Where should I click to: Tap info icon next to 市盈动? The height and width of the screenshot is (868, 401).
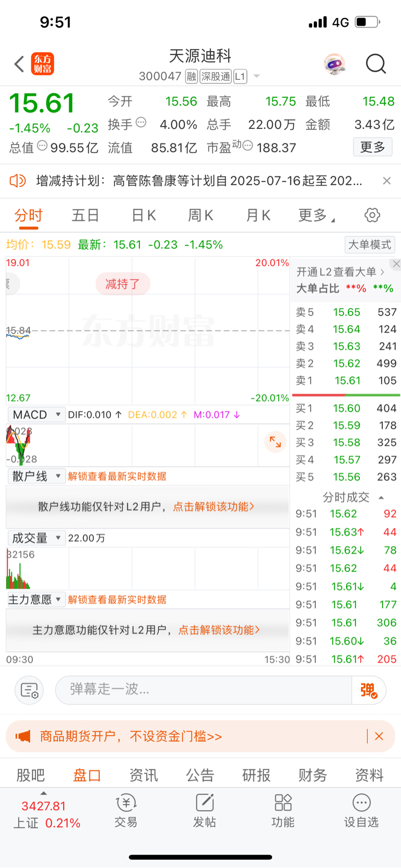coord(248,146)
